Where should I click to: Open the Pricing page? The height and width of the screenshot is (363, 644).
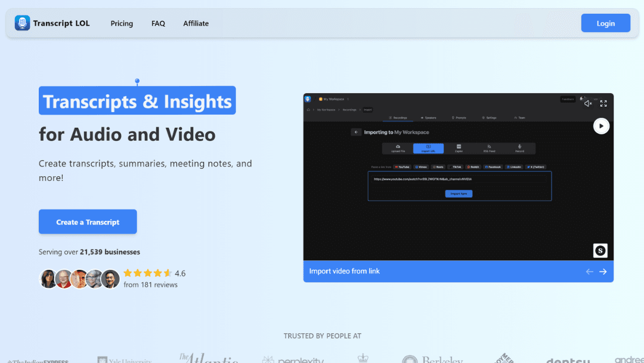click(x=122, y=23)
